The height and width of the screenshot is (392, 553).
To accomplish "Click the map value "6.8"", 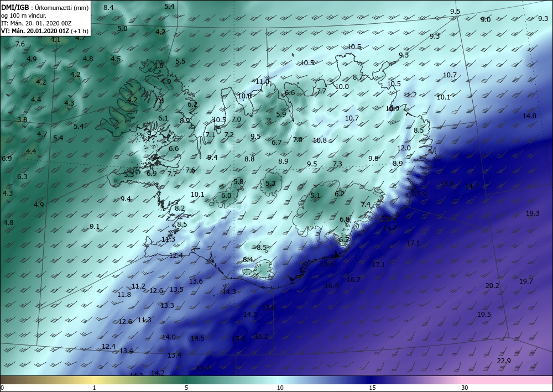I will 345,219.
